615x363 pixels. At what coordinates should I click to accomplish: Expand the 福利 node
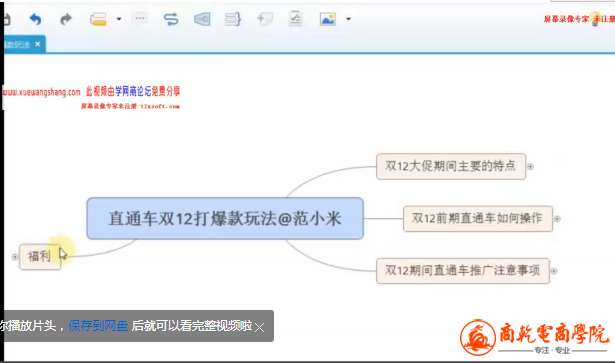[x=15, y=257]
